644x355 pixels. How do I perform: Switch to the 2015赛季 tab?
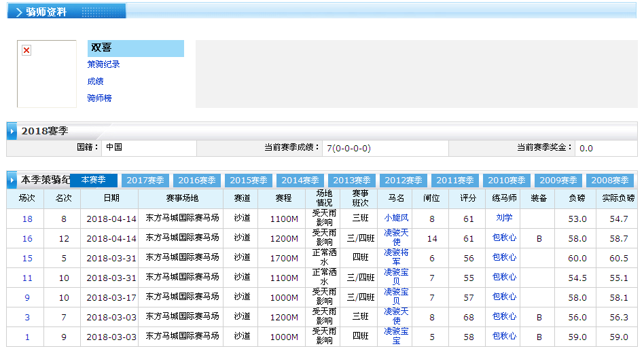pos(249,181)
